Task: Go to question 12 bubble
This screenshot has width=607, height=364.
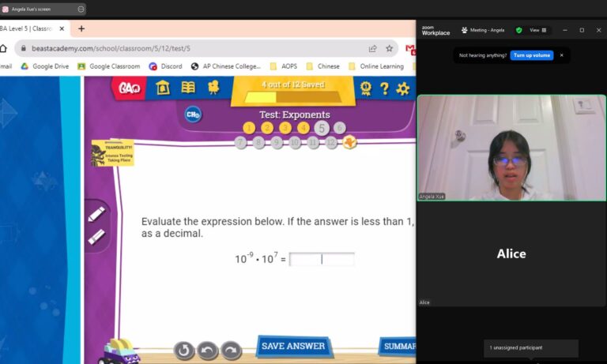Action: coord(331,143)
